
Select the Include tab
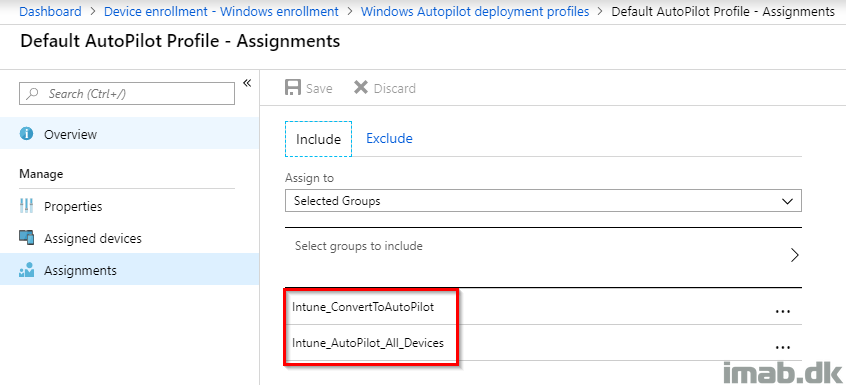pos(318,139)
